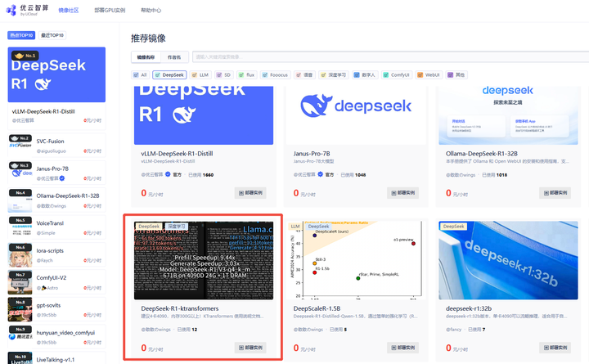Image resolution: width=589 pixels, height=364 pixels.
Task: Open the vLLM-DeepSeek-R1-Distill card title
Action: pyautogui.click(x=177, y=154)
